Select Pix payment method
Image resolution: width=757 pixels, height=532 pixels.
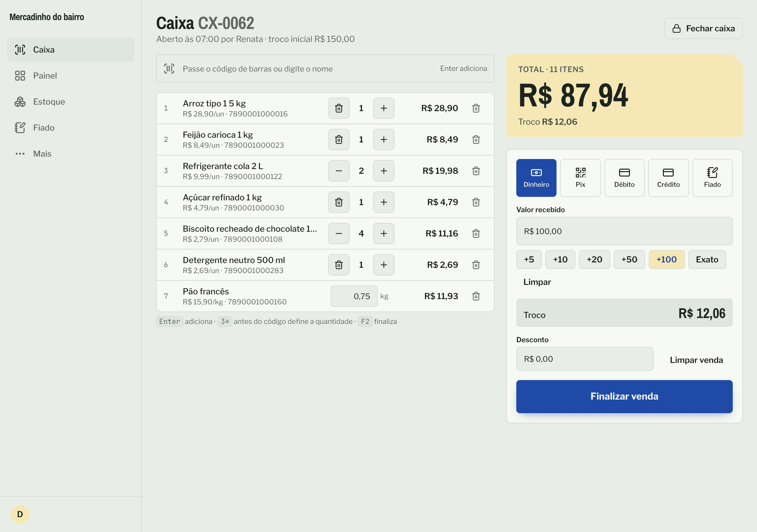pos(580,178)
